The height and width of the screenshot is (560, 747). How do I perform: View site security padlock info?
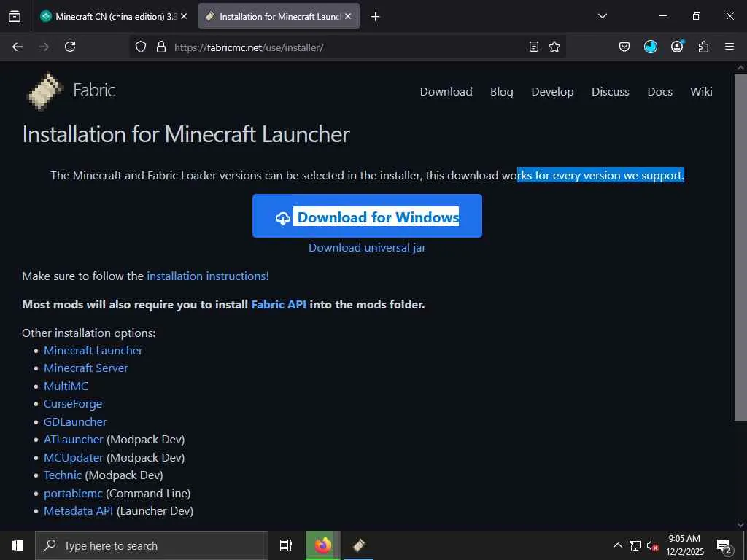(161, 47)
